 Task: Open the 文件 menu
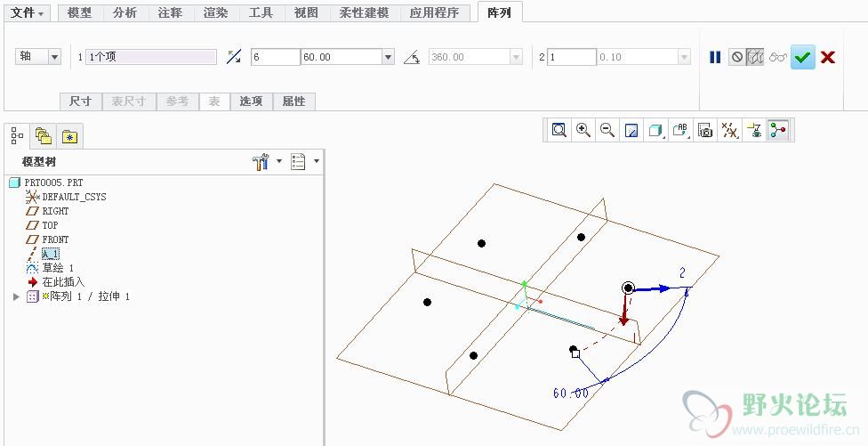pyautogui.click(x=27, y=12)
